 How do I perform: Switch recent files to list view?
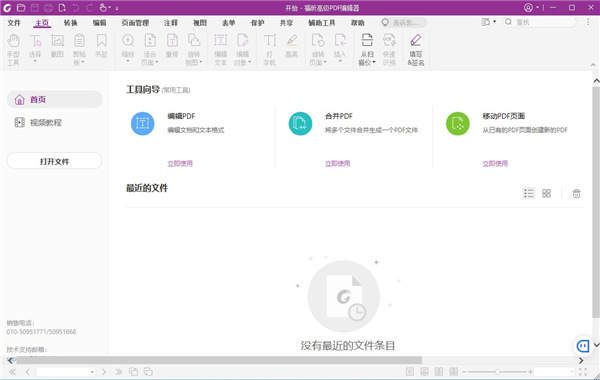528,193
